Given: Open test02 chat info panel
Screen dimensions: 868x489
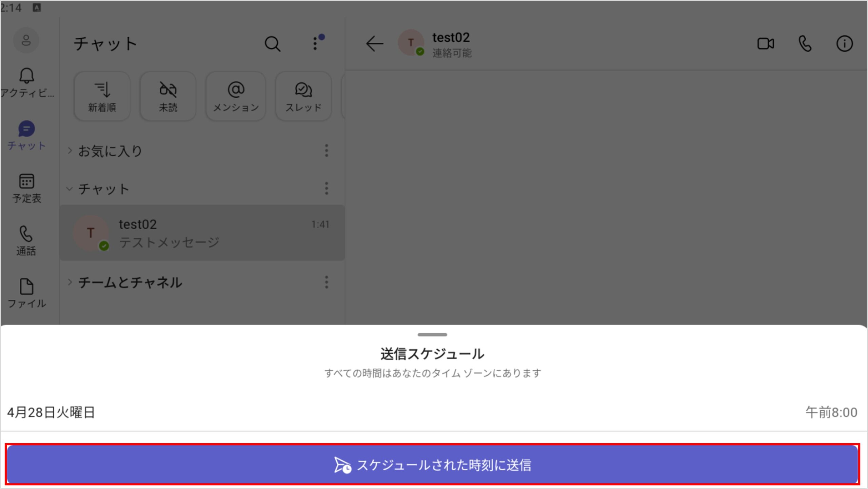Looking at the screenshot, I should tap(844, 44).
